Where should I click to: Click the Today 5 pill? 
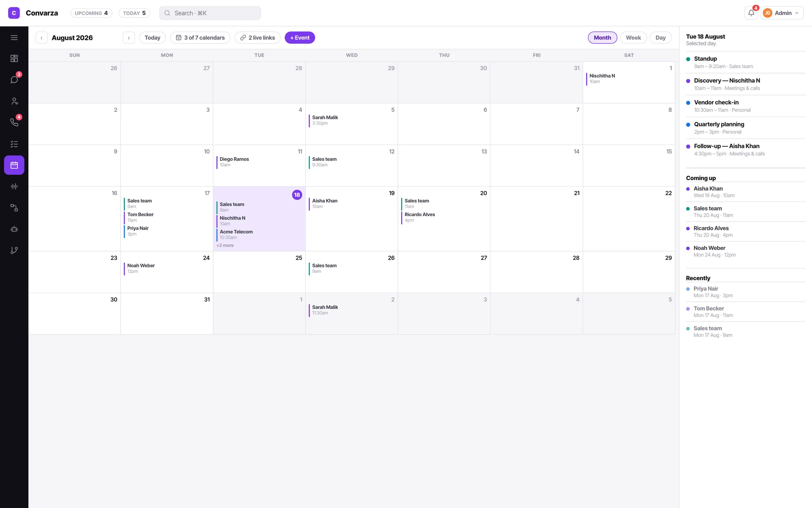pyautogui.click(x=134, y=13)
